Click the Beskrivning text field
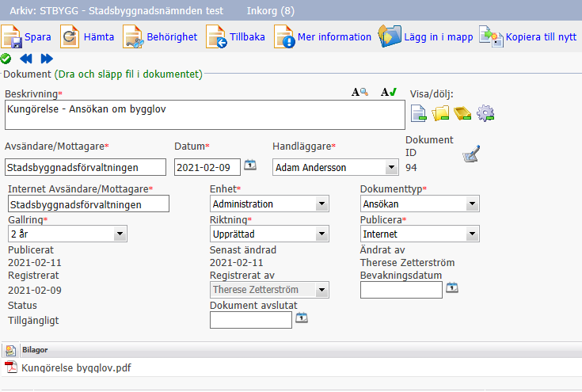The image size is (582, 392). point(205,115)
